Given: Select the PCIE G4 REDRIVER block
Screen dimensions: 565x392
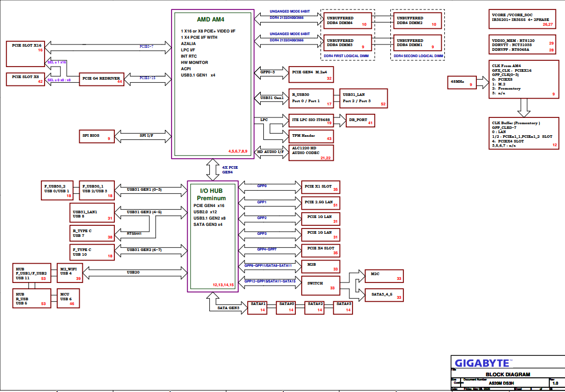Looking at the screenshot, I should tap(101, 79).
